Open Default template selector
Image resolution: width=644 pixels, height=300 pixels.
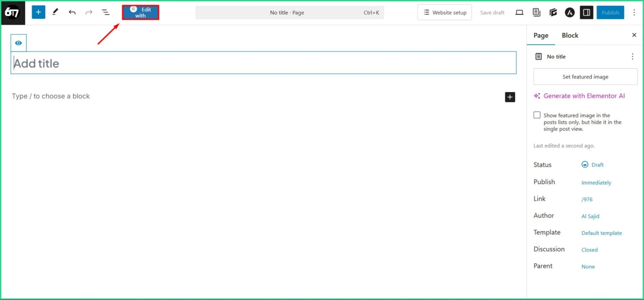[601, 233]
